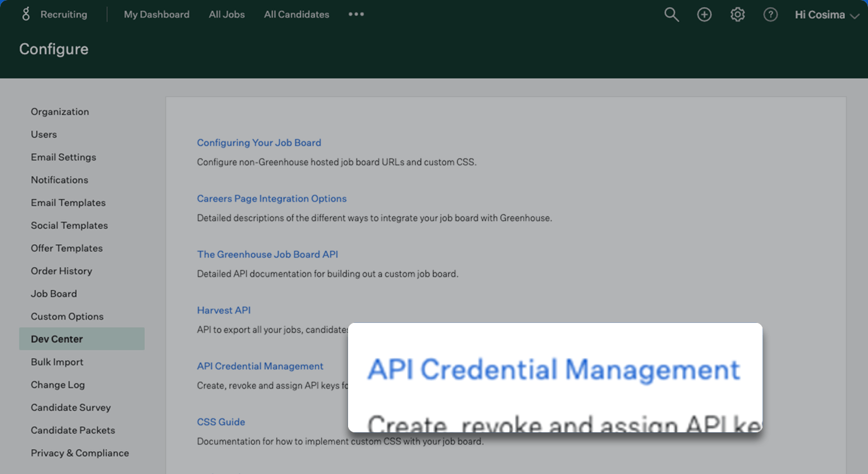
Task: Expand the Hi Cosima user menu
Action: pyautogui.click(x=827, y=15)
